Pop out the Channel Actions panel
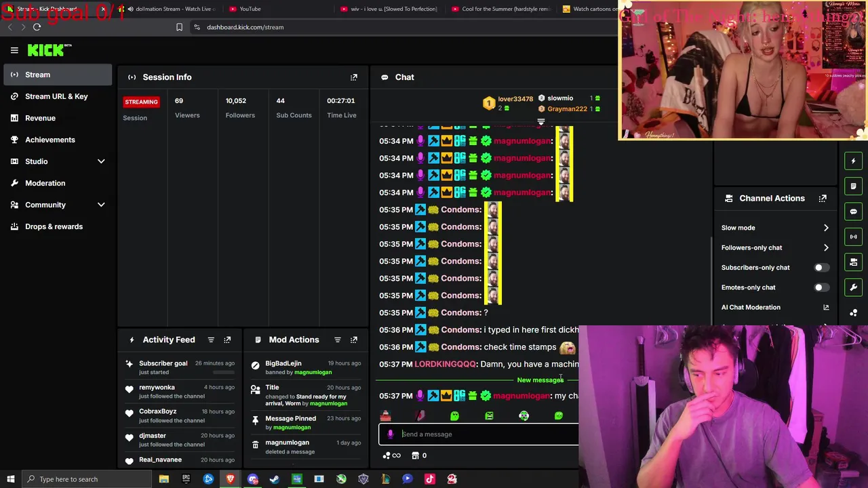Image resolution: width=868 pixels, height=488 pixels. (x=823, y=199)
